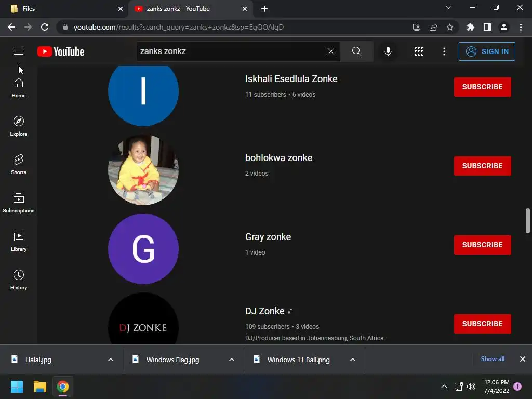Open File Explorer from taskbar
The width and height of the screenshot is (532, 399).
point(39,387)
